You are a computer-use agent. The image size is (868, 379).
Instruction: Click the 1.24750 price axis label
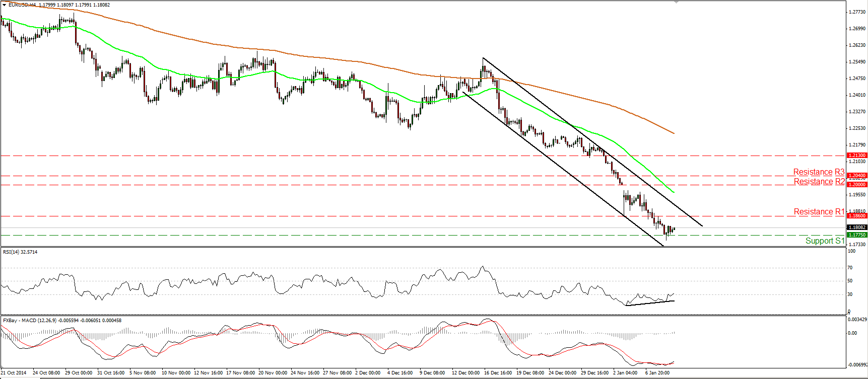(857, 79)
